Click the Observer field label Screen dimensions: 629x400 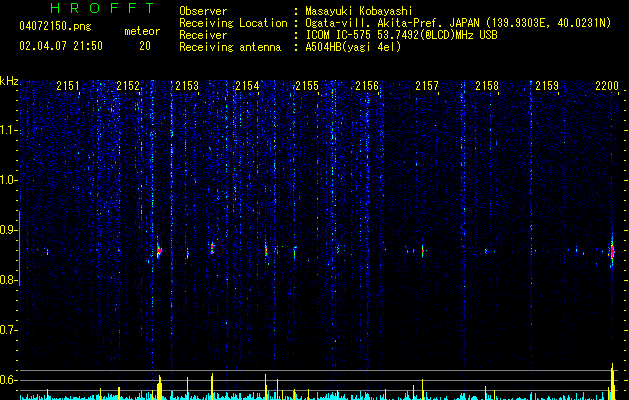[x=203, y=11]
